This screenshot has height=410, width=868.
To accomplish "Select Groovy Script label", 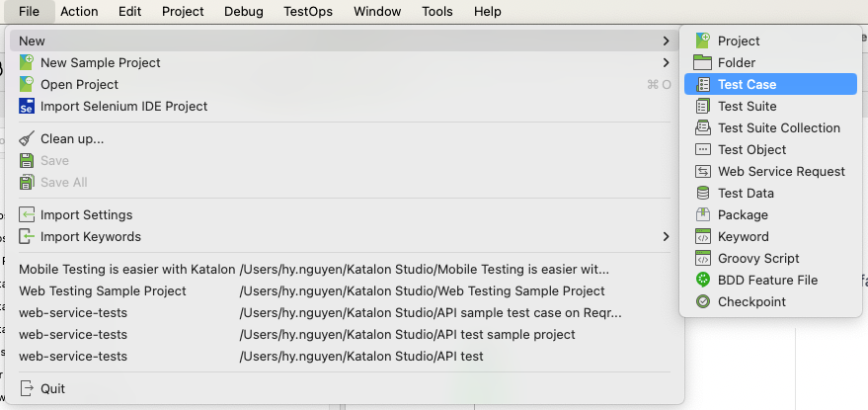I will coord(758,258).
